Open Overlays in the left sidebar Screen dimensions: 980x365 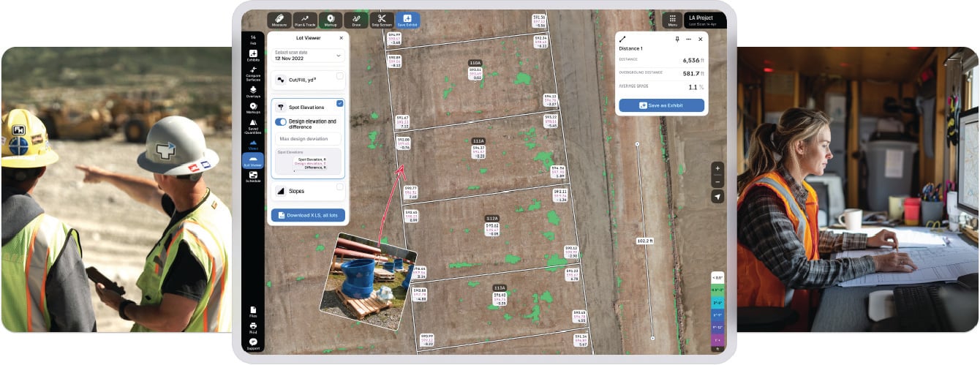point(253,91)
